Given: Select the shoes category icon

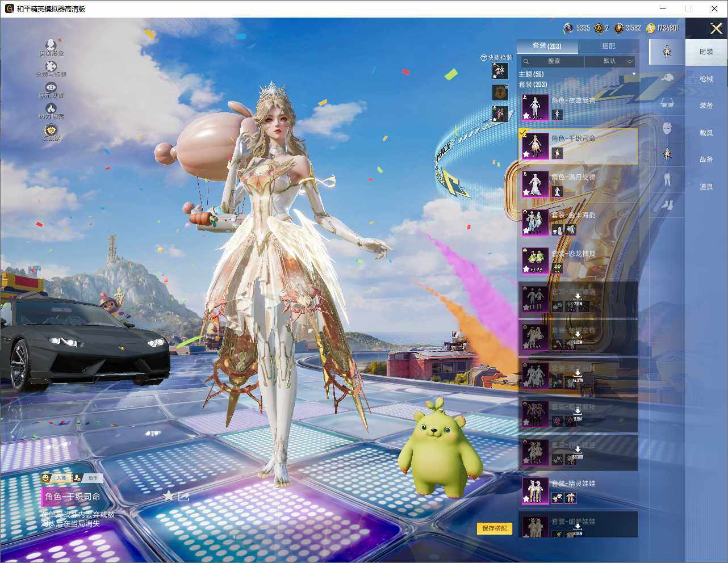Looking at the screenshot, I should pyautogui.click(x=667, y=204).
